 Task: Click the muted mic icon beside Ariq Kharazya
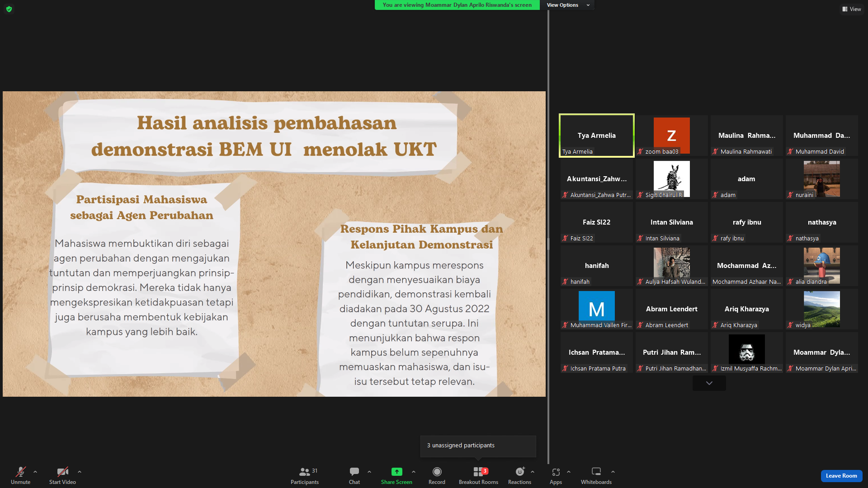[x=715, y=325]
